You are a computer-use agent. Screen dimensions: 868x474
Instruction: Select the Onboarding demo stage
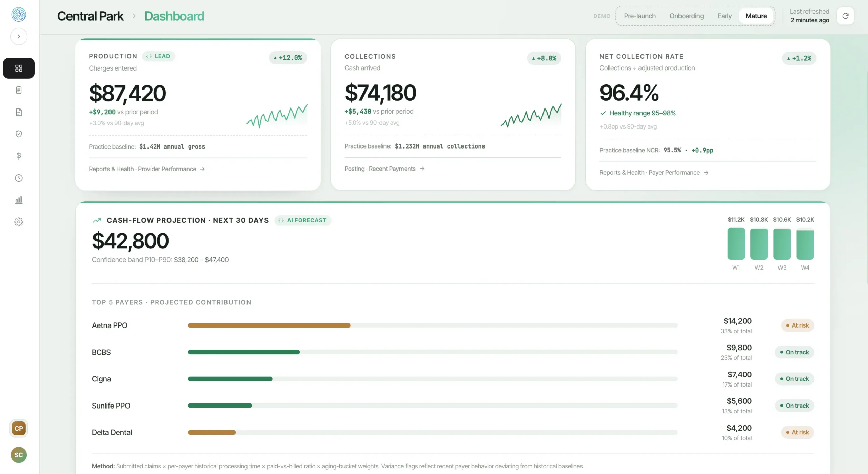point(687,16)
